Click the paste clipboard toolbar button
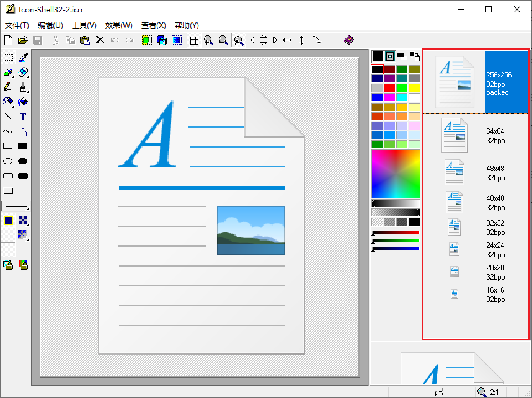Screen dimensions: 532x398 point(85,40)
